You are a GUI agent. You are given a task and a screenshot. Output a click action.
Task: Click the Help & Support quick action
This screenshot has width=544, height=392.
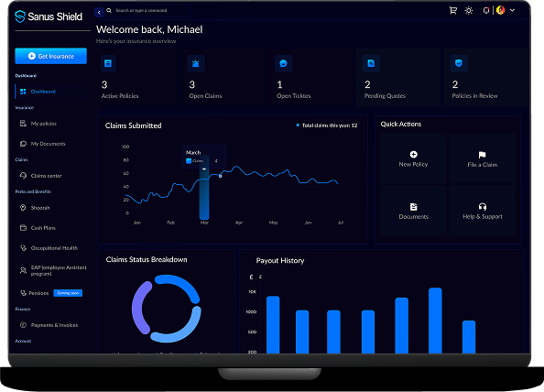click(x=483, y=211)
